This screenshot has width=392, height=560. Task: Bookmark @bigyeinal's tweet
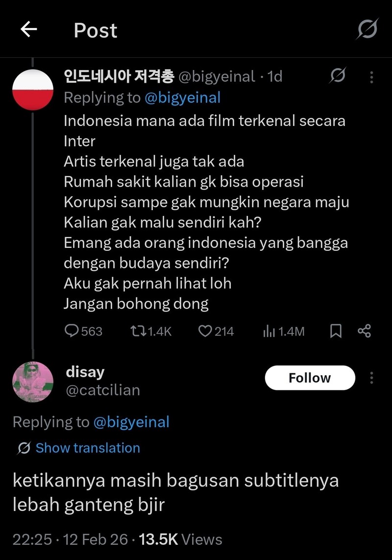pyautogui.click(x=336, y=331)
